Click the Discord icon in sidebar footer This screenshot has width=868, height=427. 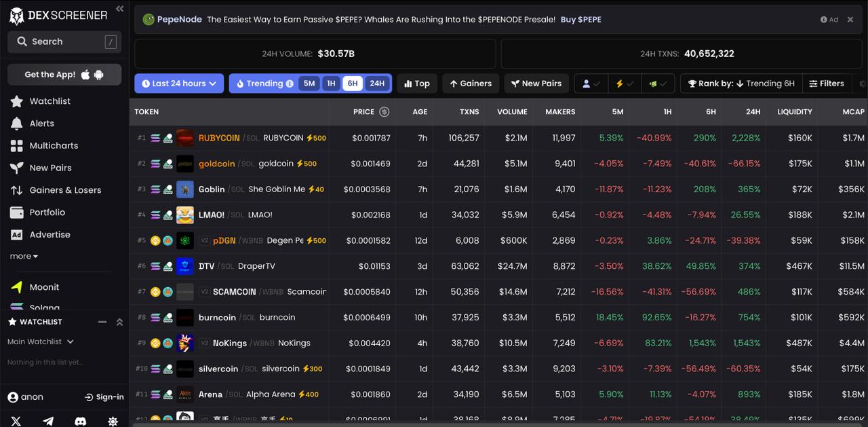pos(80,421)
